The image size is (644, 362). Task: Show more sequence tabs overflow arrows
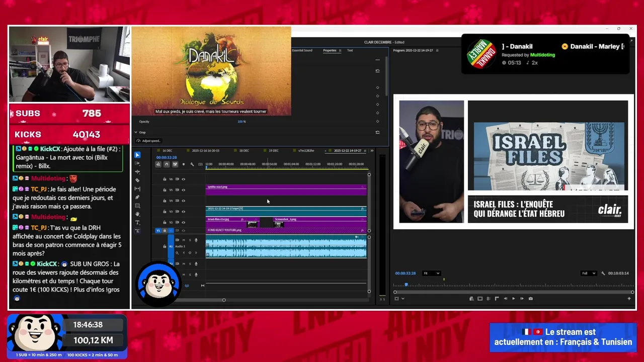(372, 150)
